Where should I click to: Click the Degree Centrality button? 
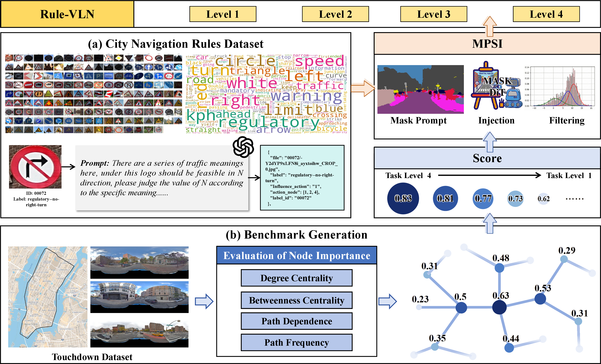click(x=297, y=278)
